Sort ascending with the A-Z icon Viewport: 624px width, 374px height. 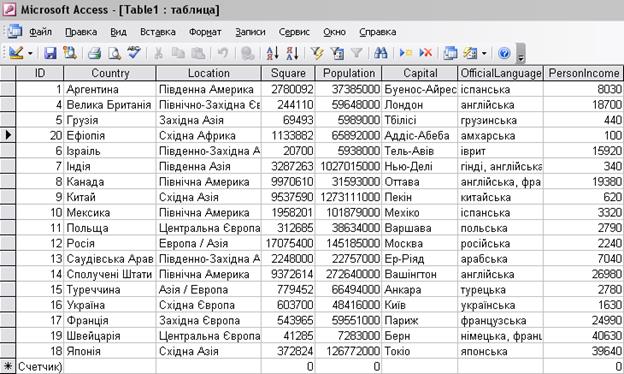pos(273,53)
